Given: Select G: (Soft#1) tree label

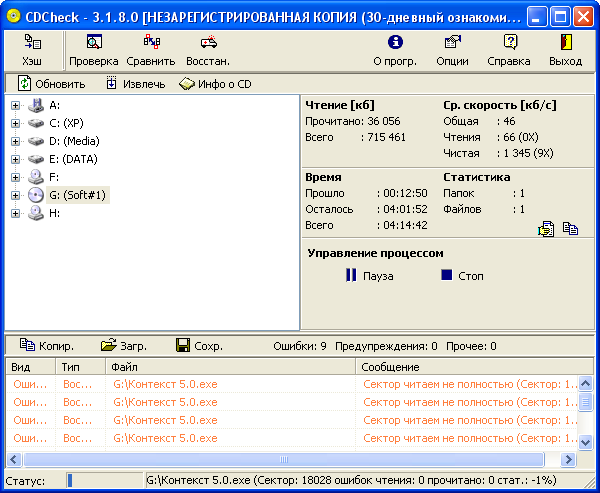Looking at the screenshot, I should click(78, 195).
